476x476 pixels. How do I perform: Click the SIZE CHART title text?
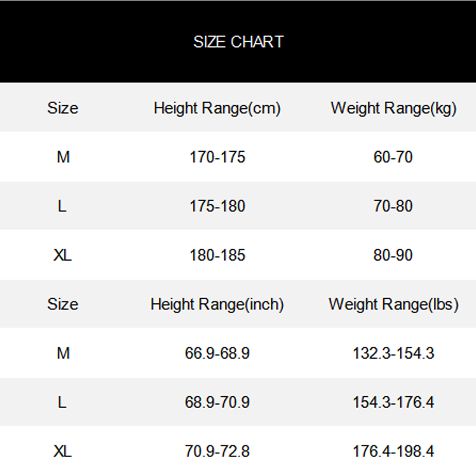pos(238,42)
